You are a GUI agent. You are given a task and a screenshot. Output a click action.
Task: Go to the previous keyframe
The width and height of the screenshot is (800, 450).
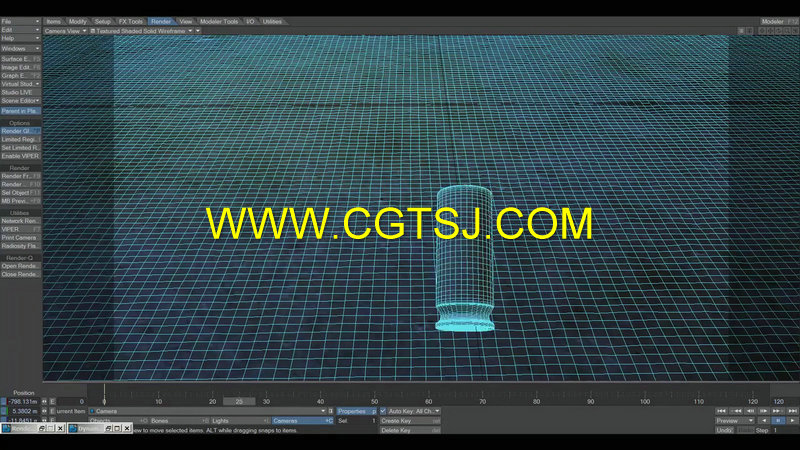735,411
